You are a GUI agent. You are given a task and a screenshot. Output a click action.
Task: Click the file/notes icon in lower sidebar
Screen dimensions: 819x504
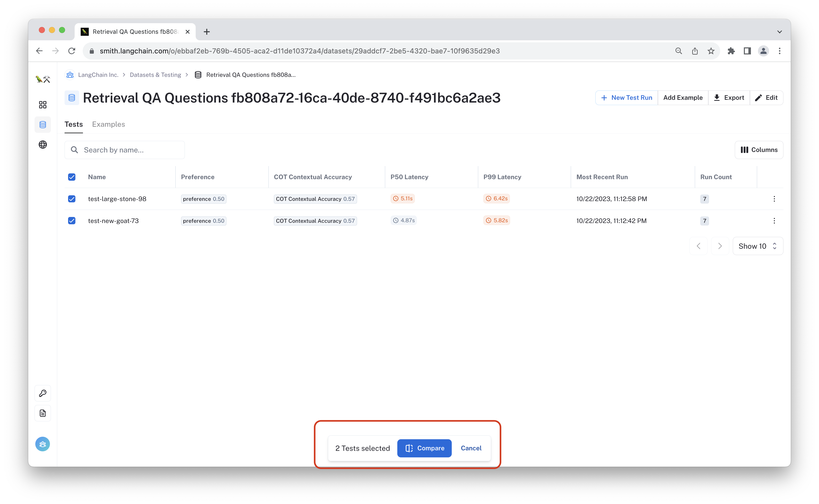tap(43, 413)
